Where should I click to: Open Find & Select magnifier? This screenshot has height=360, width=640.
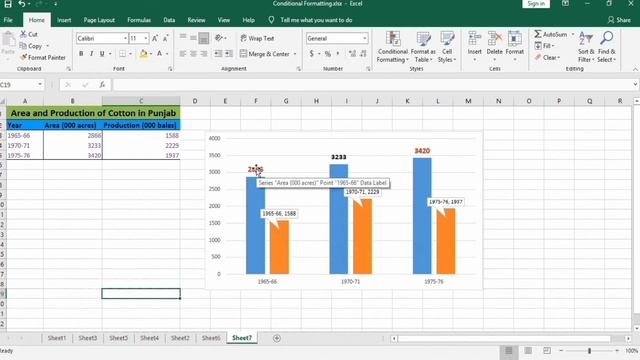607,47
